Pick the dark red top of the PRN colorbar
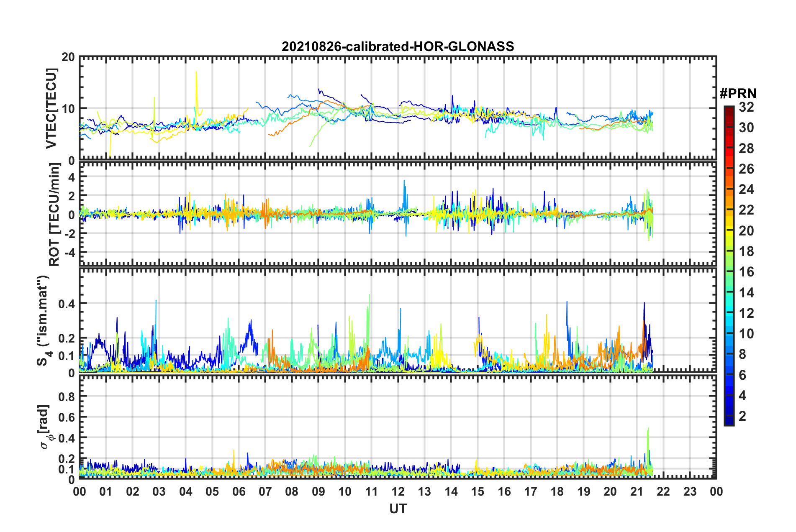 click(x=729, y=109)
